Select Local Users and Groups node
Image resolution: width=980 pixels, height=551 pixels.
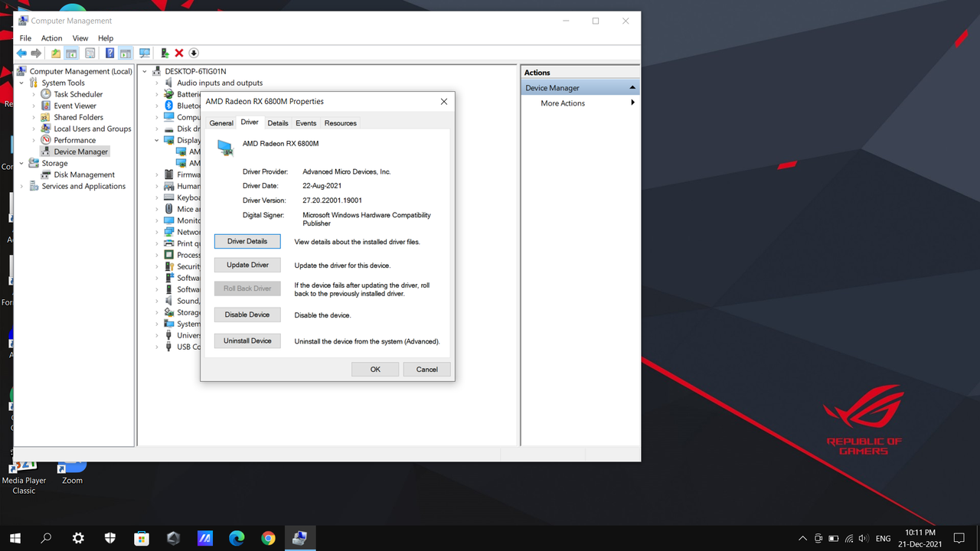click(x=93, y=129)
